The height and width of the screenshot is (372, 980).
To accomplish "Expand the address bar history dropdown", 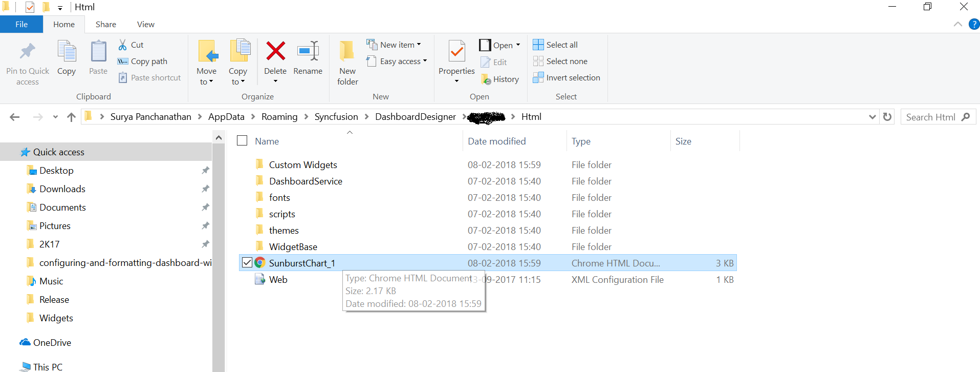I will point(872,117).
